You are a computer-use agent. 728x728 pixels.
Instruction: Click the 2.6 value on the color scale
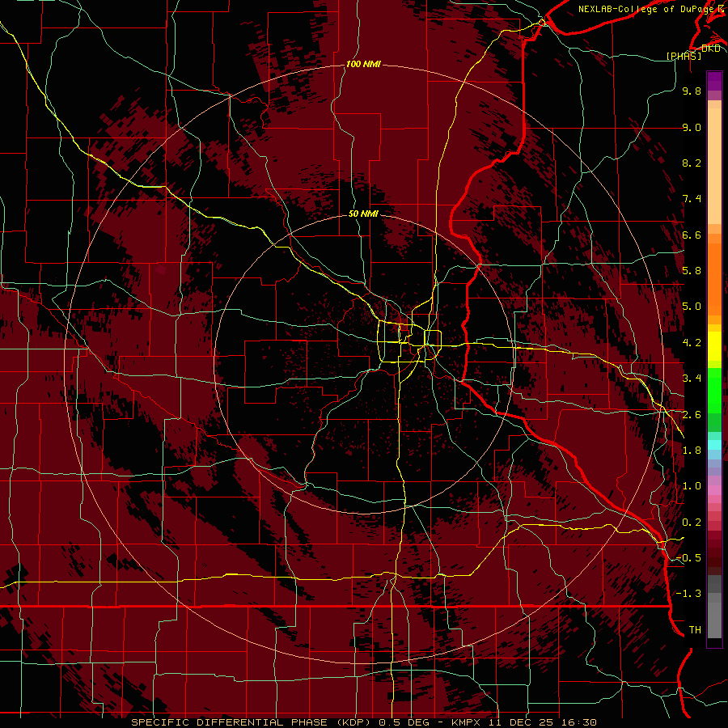point(692,415)
